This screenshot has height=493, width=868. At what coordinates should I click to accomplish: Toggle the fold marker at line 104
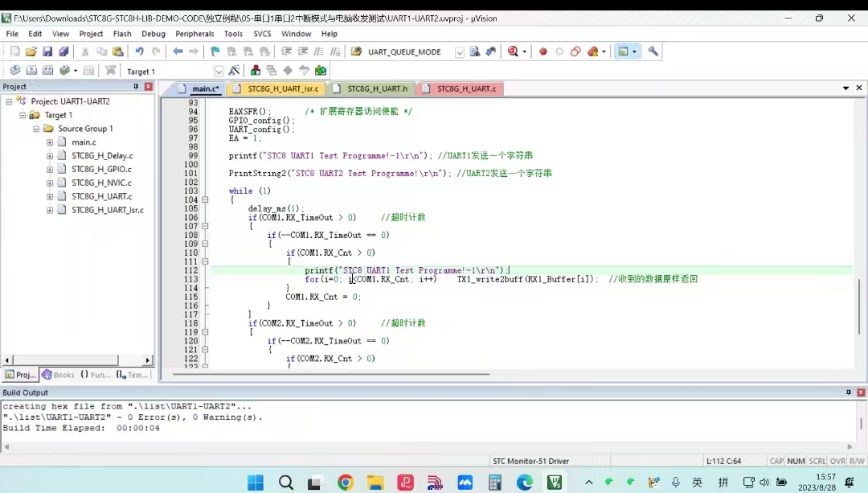pos(205,199)
